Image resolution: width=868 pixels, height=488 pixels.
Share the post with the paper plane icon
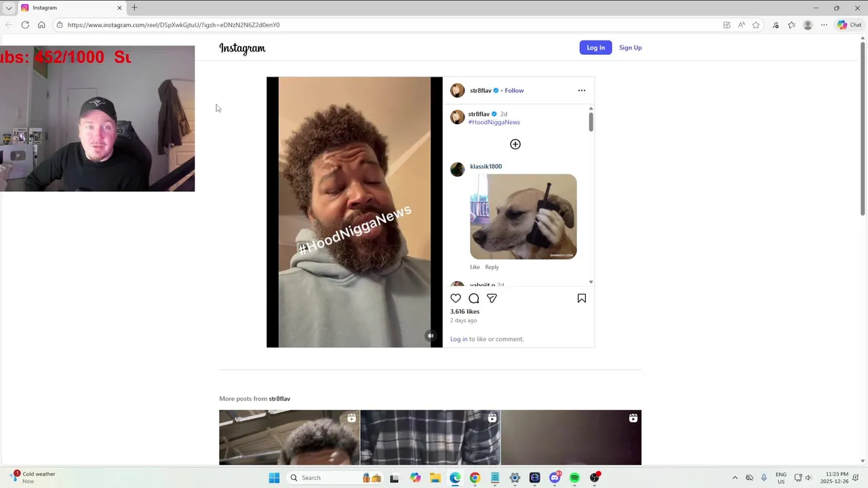(492, 298)
